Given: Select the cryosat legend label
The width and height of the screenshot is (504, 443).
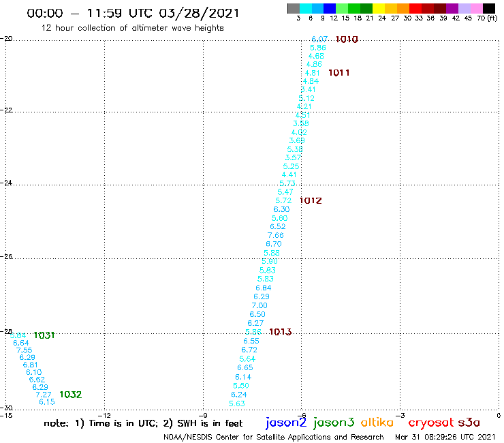Looking at the screenshot, I should click(430, 423).
